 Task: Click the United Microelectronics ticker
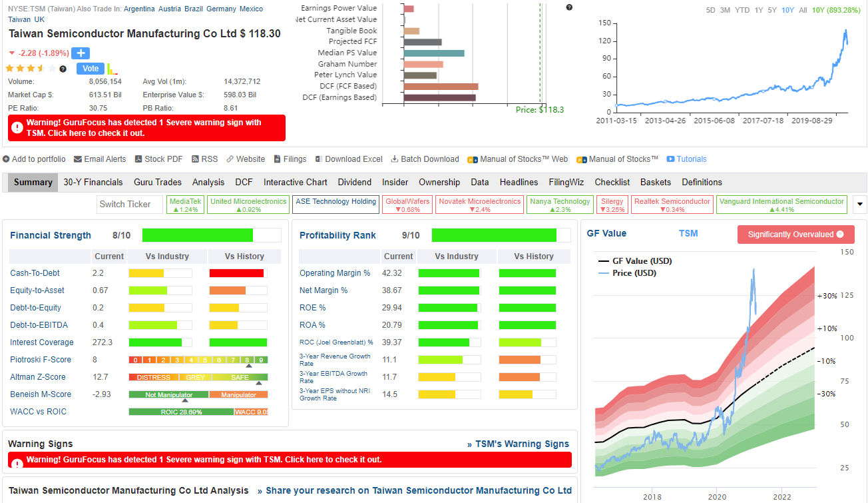click(x=248, y=205)
